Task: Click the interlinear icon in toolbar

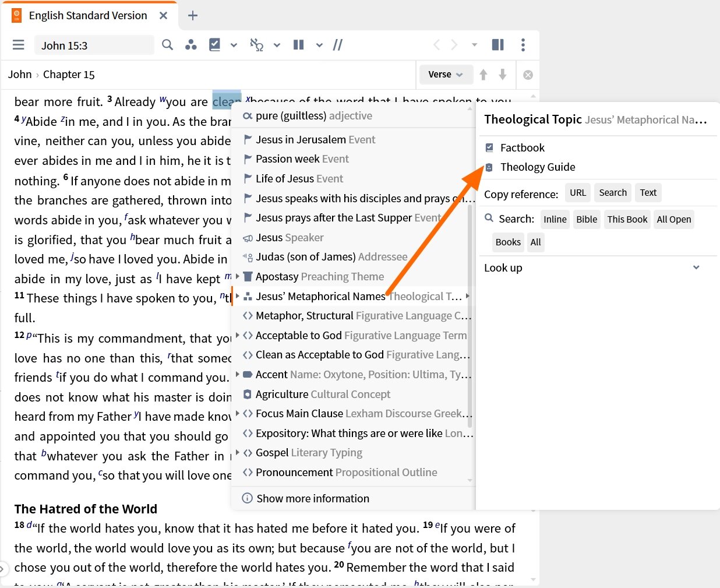Action: click(257, 45)
